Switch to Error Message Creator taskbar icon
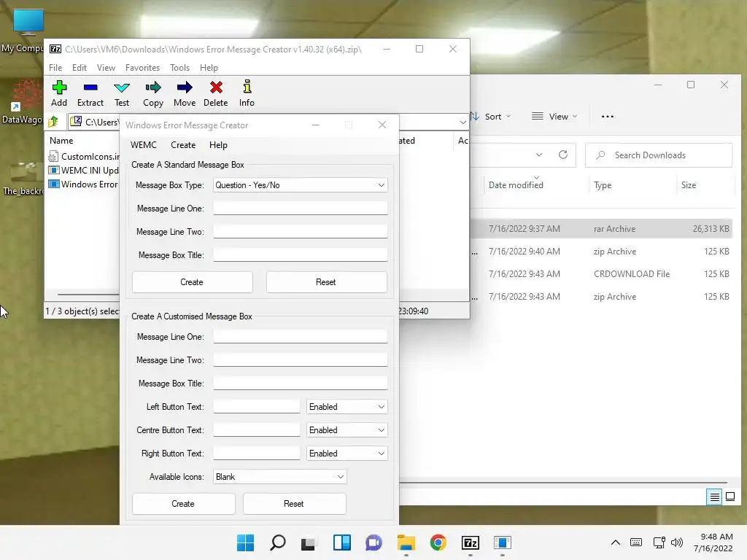This screenshot has height=560, width=747. (x=502, y=542)
